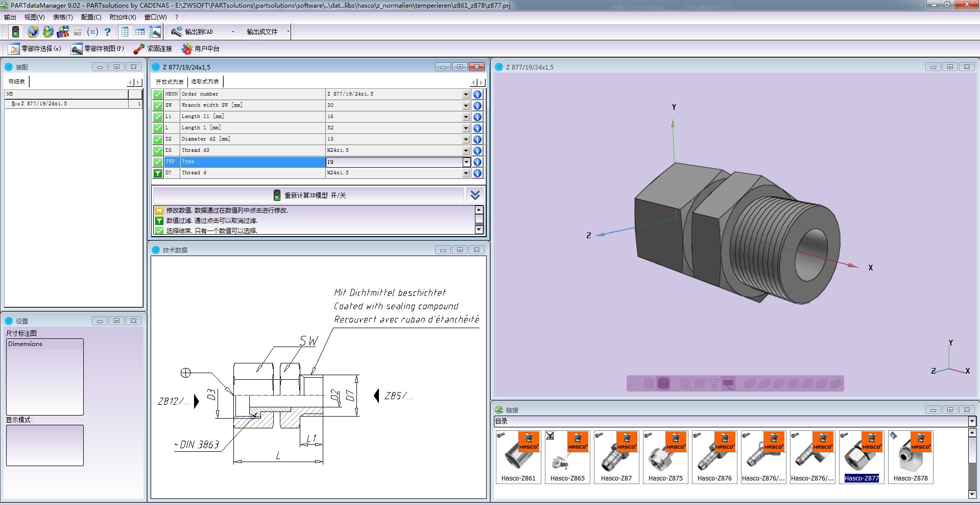The width and height of the screenshot is (980, 505).
Task: Select shaded with edges view in 3D toolbar
Action: tap(663, 383)
